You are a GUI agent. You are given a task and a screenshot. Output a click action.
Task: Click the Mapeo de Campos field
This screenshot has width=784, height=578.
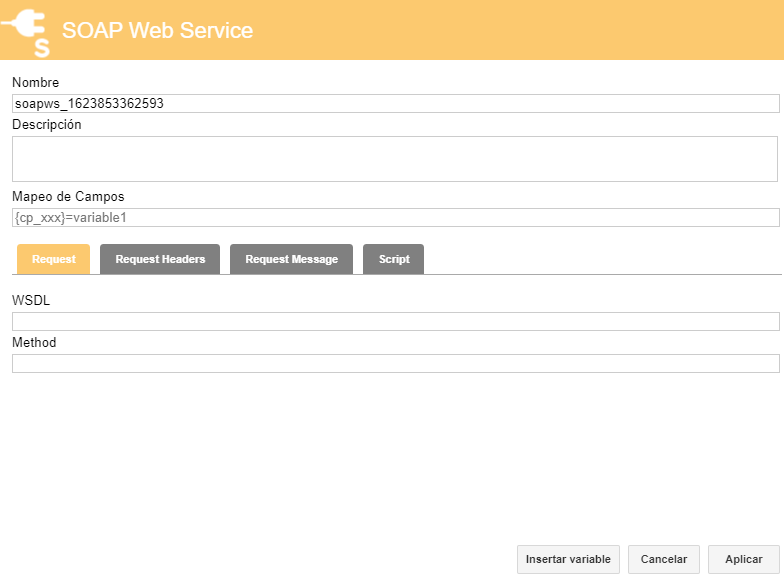[x=396, y=218]
